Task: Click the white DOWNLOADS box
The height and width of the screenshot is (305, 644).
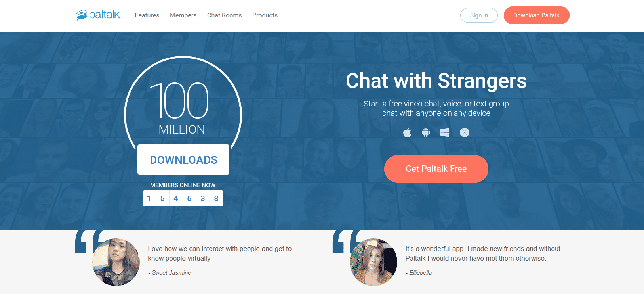Action: (183, 159)
